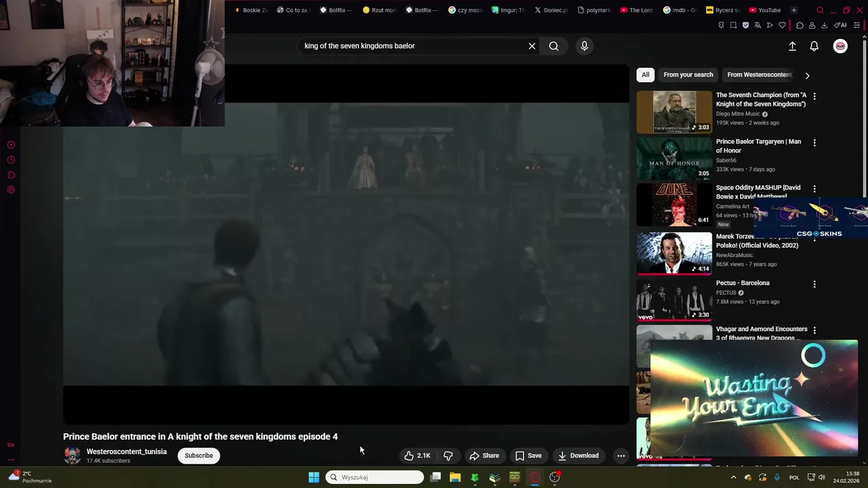Open Task View in the taskbar
This screenshot has height=488, width=868.
[x=435, y=477]
